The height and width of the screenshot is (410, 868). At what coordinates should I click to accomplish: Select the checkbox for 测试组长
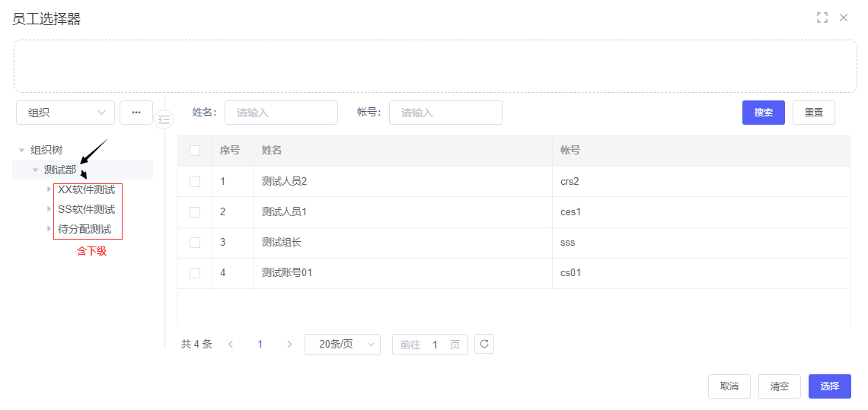click(x=195, y=243)
